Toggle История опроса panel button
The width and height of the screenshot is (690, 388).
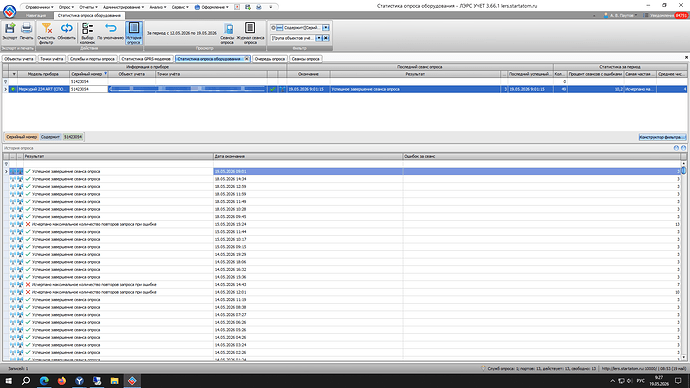click(134, 33)
